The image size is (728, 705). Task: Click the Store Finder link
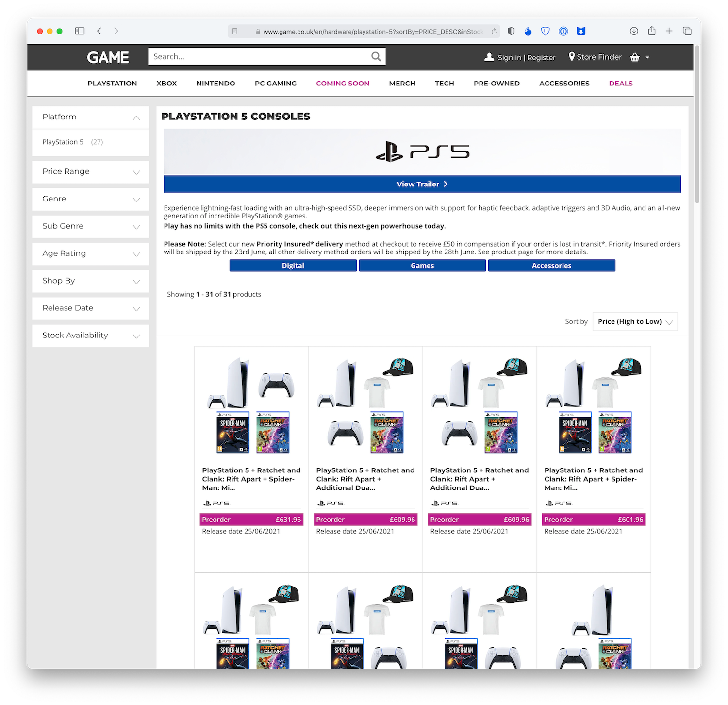point(599,57)
